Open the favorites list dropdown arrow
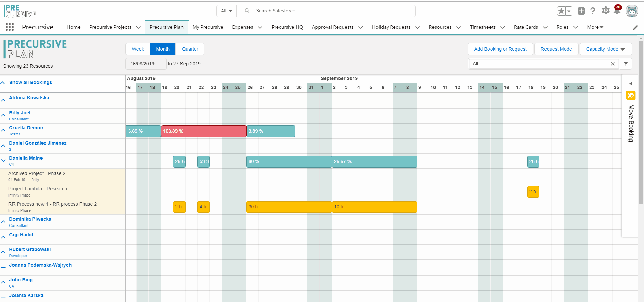This screenshot has width=644, height=302. [x=569, y=11]
